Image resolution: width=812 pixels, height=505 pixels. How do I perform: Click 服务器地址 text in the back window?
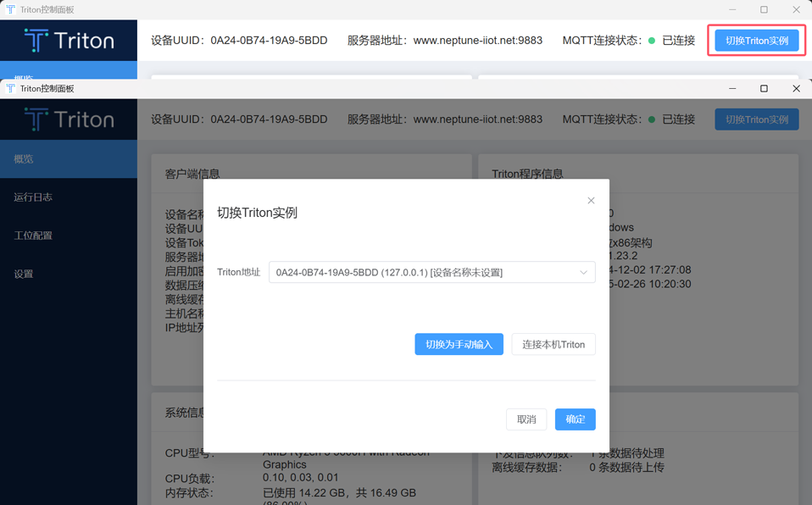[x=445, y=41]
